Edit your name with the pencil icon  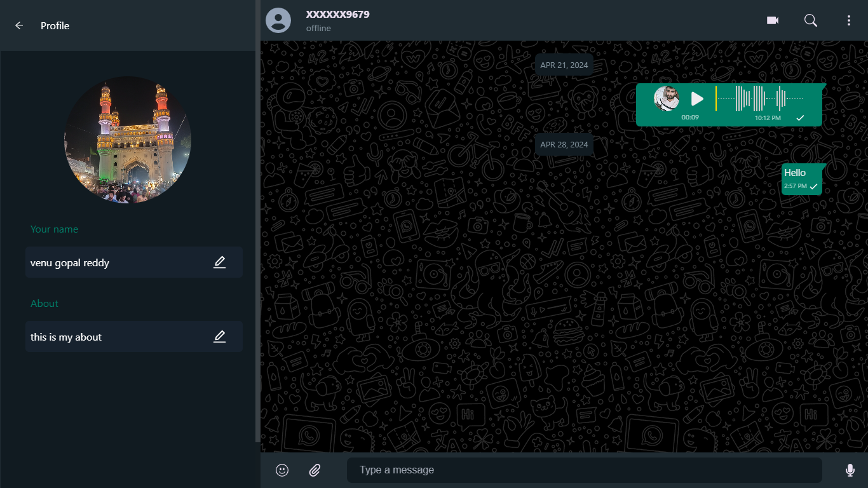tap(219, 262)
